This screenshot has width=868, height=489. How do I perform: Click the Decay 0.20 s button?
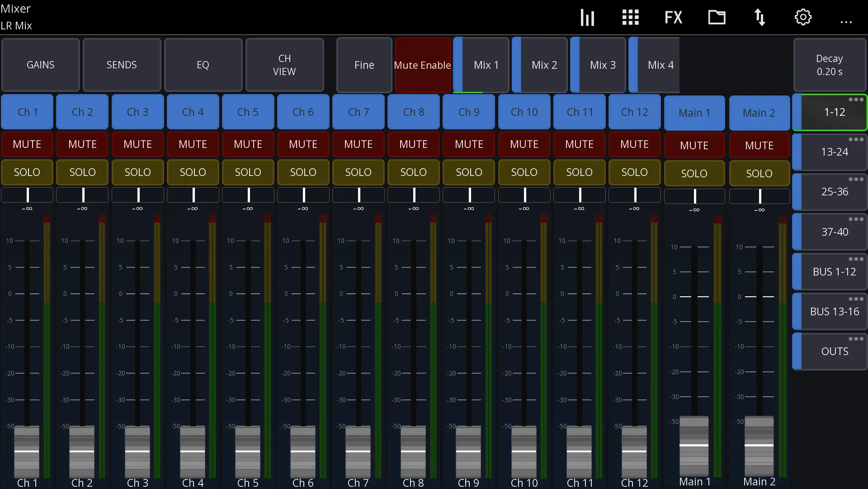pos(830,65)
